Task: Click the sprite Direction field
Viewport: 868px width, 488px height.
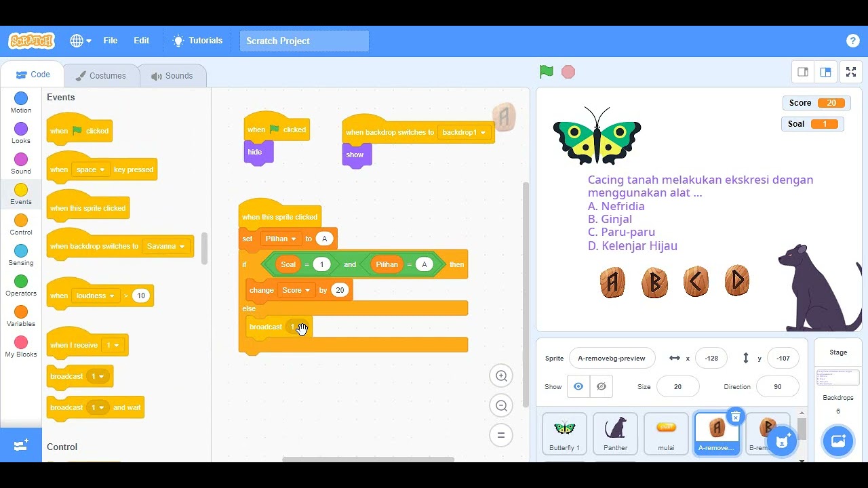Action: pyautogui.click(x=777, y=386)
